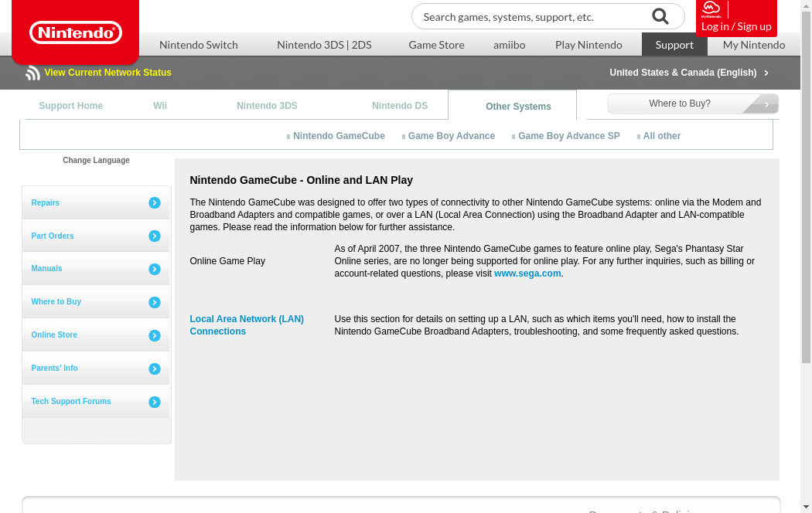
Task: Expand the United States & Canada region selector
Action: pyautogui.click(x=688, y=73)
